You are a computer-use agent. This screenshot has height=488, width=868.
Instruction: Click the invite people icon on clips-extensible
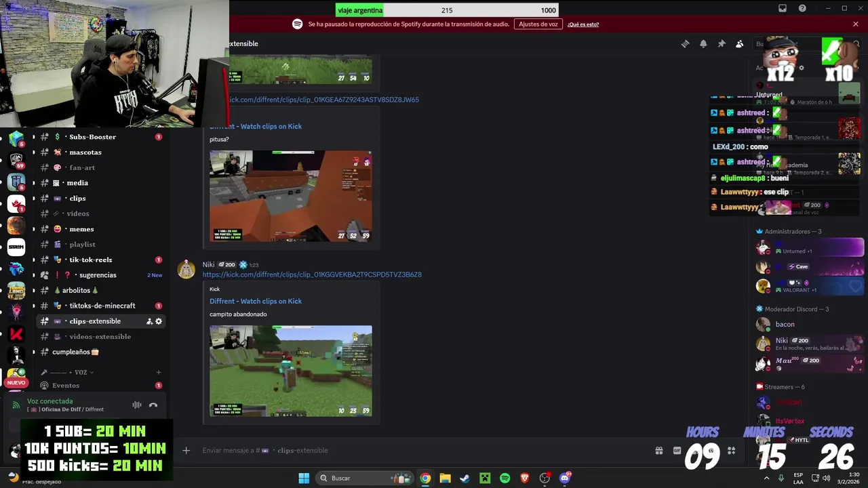click(x=149, y=321)
